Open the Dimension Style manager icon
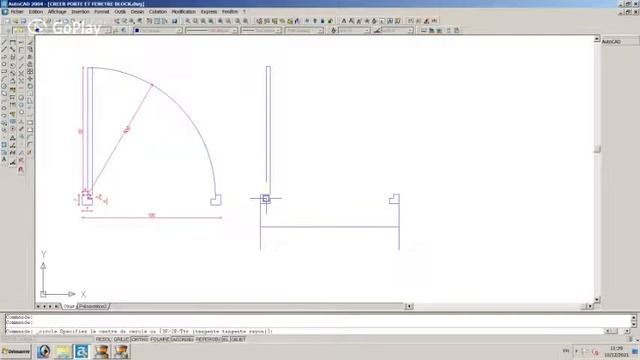This screenshot has height=360, width=640. tap(377, 30)
